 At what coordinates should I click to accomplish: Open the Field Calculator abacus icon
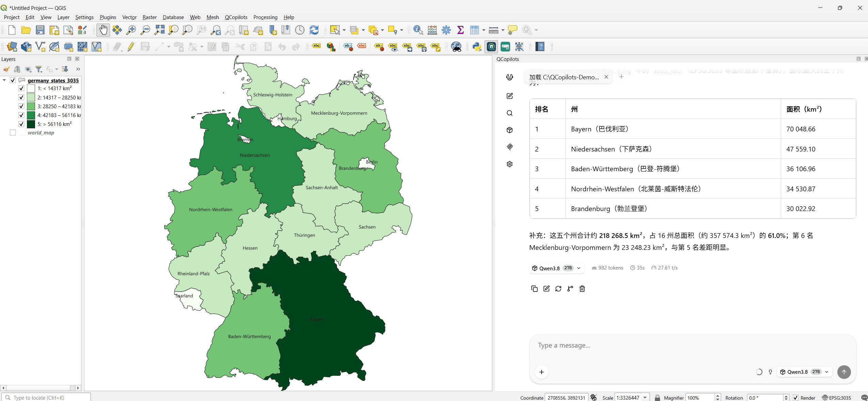point(432,30)
